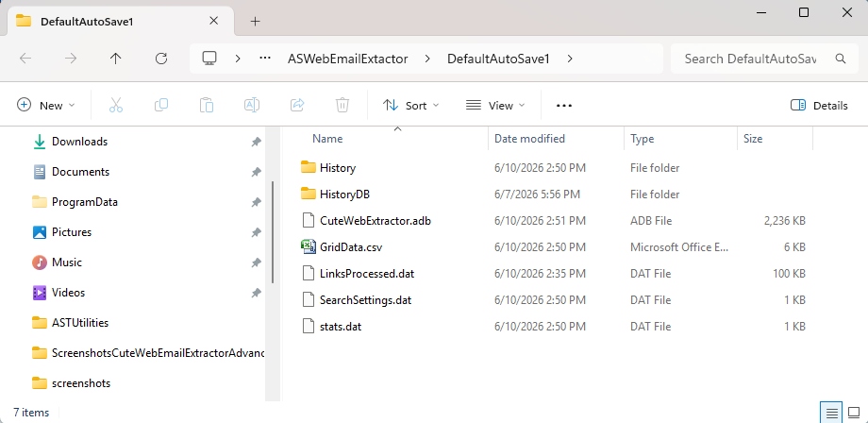Go up one folder level

[x=116, y=59]
